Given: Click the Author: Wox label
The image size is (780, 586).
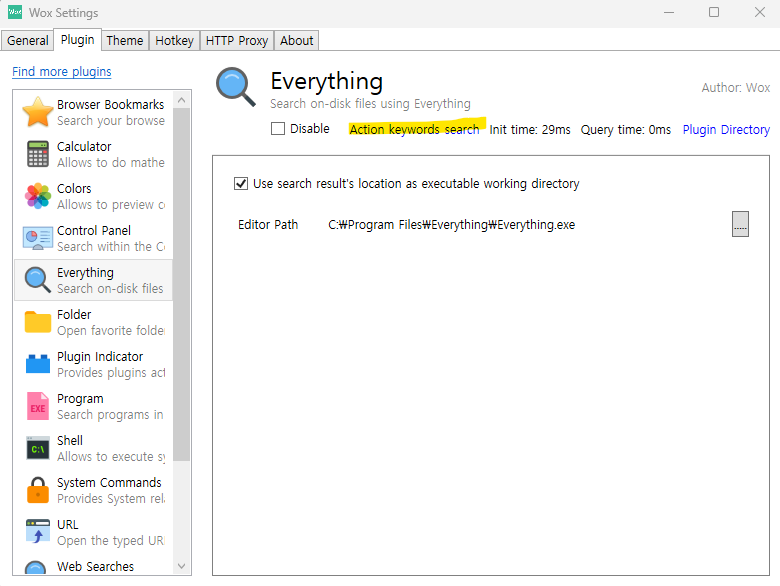Looking at the screenshot, I should click(736, 88).
